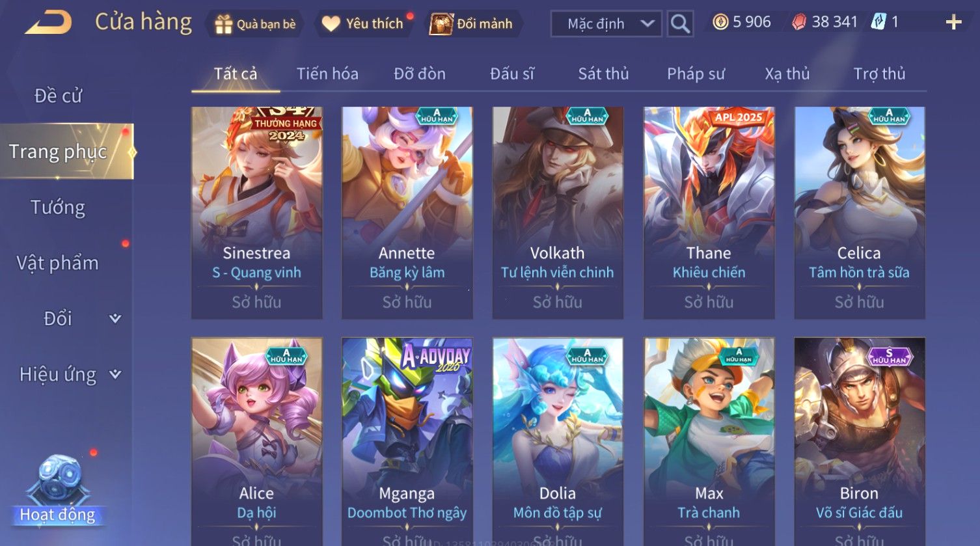The height and width of the screenshot is (546, 980).
Task: Open Yêu thích heart wishlist
Action: click(x=331, y=24)
